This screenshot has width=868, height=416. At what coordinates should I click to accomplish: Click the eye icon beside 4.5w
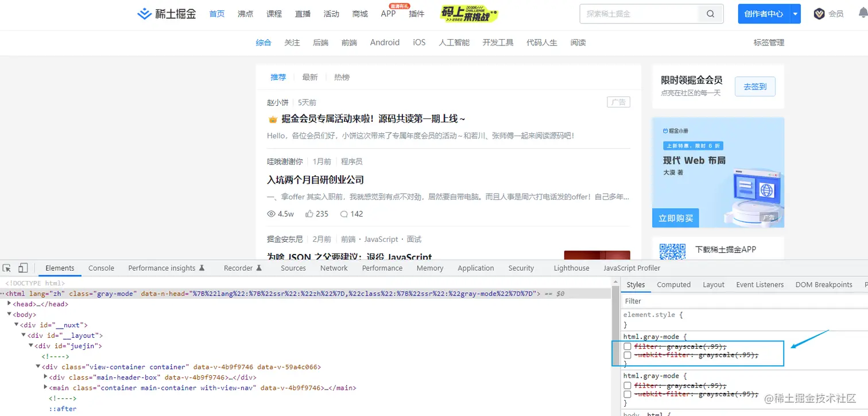click(272, 214)
